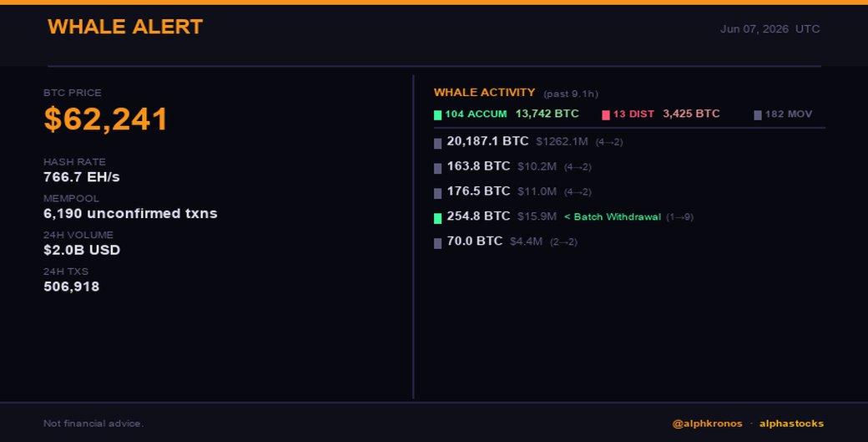Click the $4.4M transaction value
Screen dimensions: 868x442
526,241
